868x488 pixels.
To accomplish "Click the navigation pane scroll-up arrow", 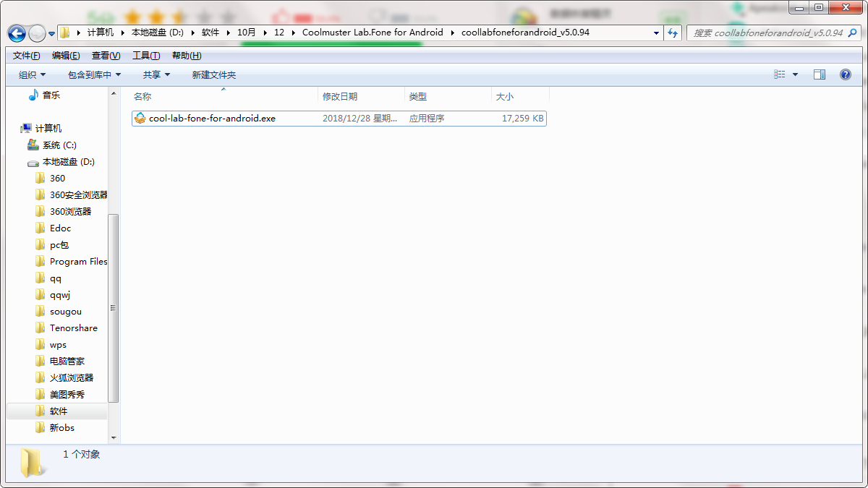I will click(114, 93).
